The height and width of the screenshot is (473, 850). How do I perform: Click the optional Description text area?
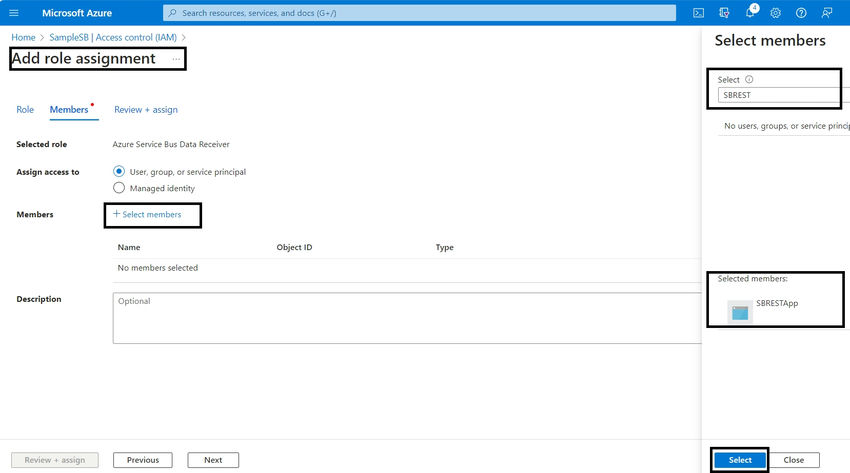(407, 318)
